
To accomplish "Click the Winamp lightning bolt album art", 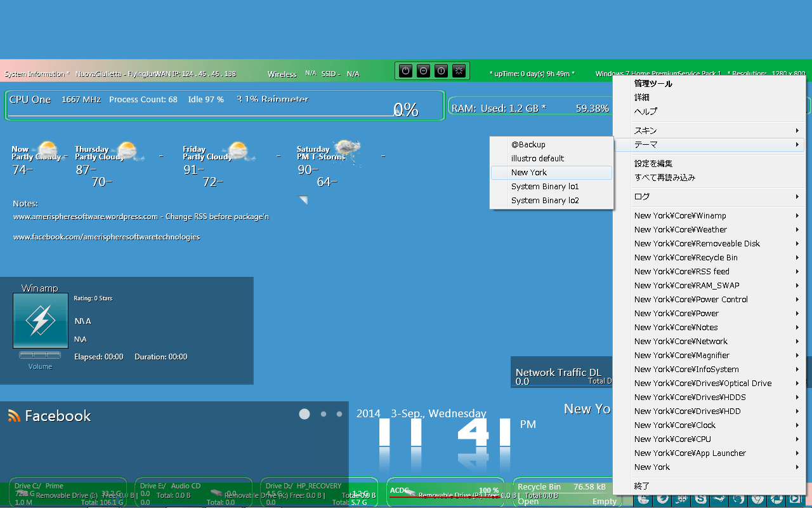I will coord(41,321).
